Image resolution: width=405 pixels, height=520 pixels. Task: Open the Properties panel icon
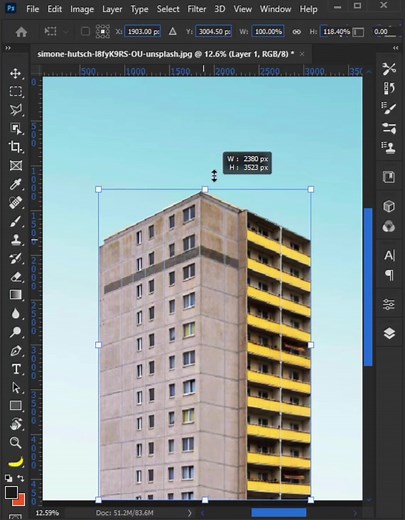(389, 304)
